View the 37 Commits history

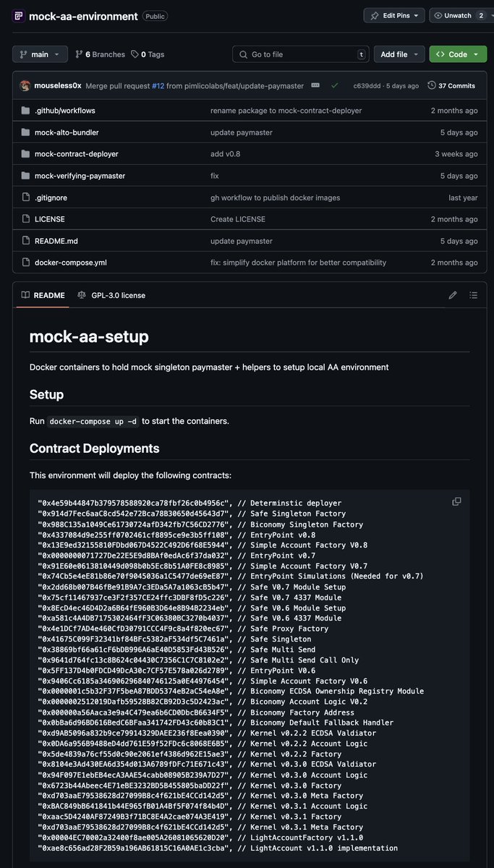point(452,85)
